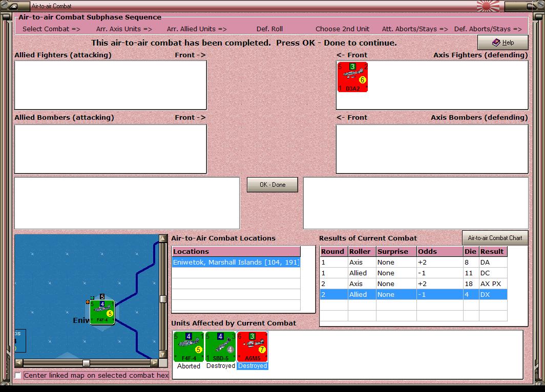This screenshot has width=545, height=392.
Task: Click the Aborted label under F4F-4
Action: click(x=188, y=366)
